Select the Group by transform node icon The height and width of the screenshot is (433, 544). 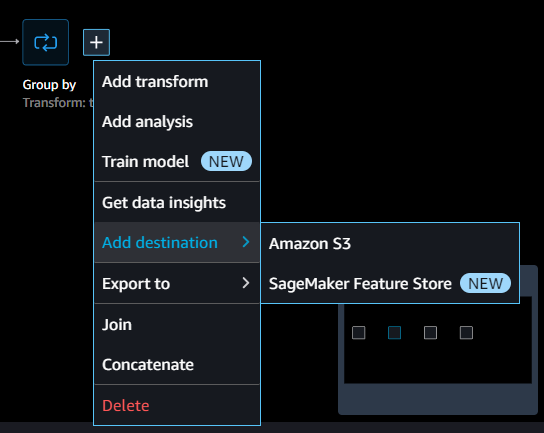[x=45, y=42]
